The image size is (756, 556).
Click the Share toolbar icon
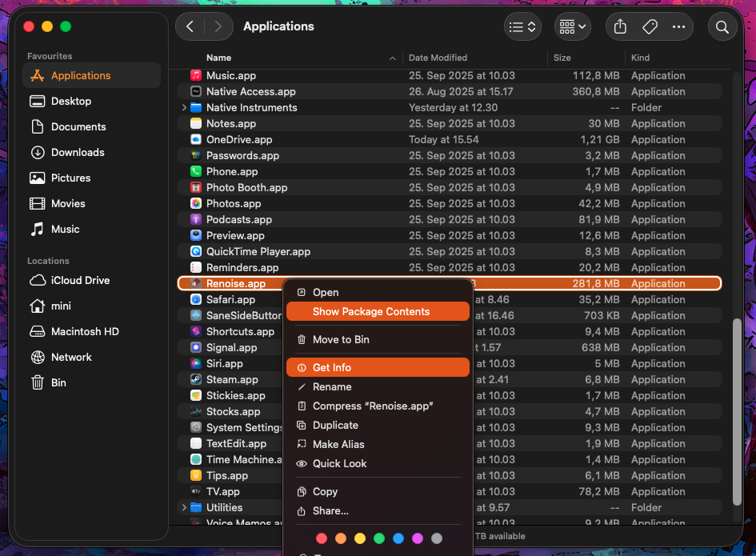pos(620,26)
